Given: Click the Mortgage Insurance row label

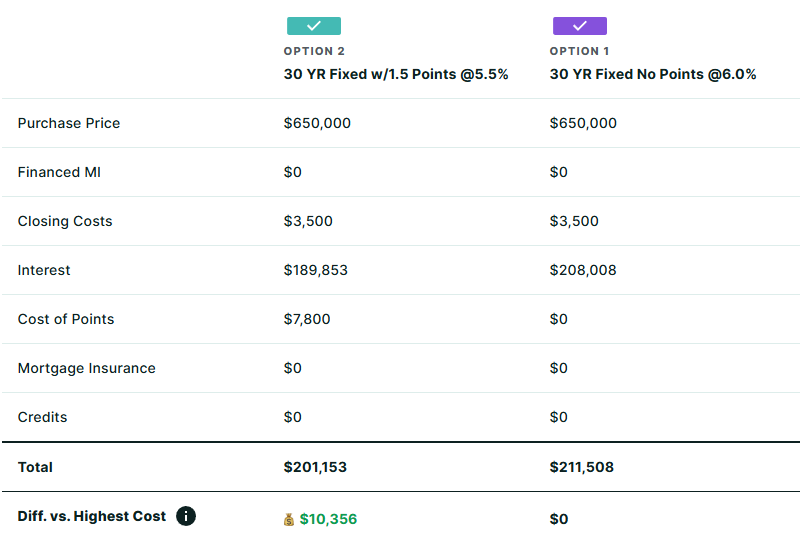Looking at the screenshot, I should pyautogui.click(x=86, y=368).
